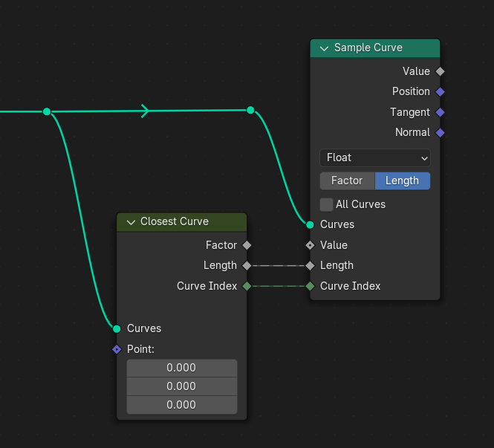Select the Sample Curve node title
Viewport: 494px width, 448px height.
pyautogui.click(x=368, y=48)
